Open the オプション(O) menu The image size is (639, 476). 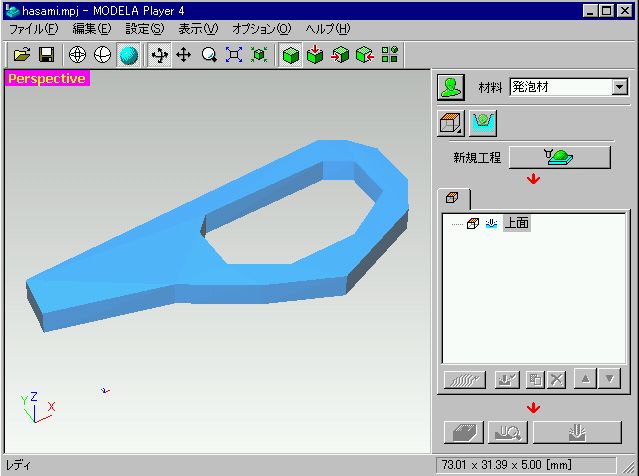(261, 29)
